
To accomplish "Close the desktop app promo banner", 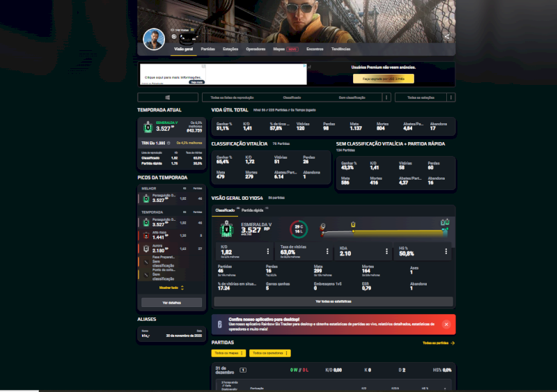I will point(446,324).
